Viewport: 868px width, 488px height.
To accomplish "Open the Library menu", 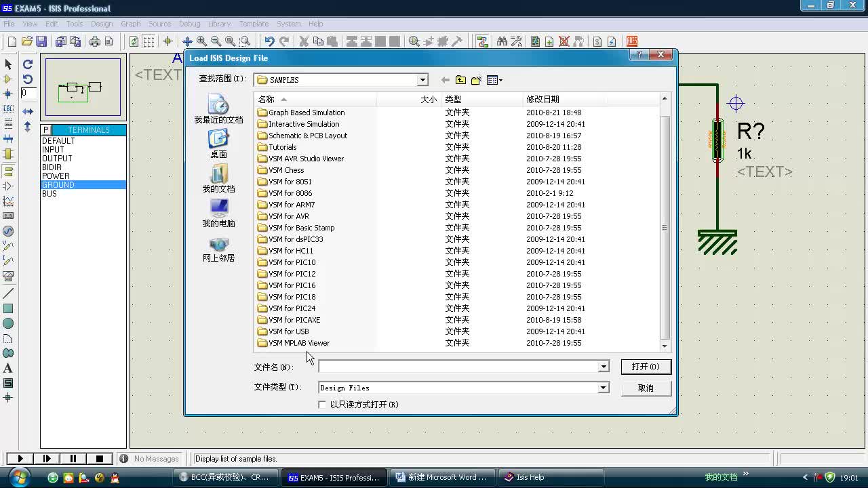I will (x=219, y=24).
